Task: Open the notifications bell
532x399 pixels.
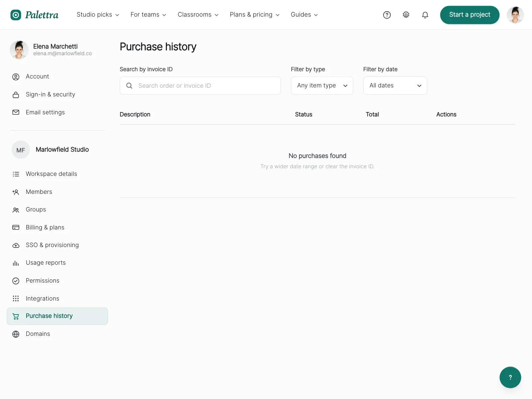Action: tap(425, 15)
